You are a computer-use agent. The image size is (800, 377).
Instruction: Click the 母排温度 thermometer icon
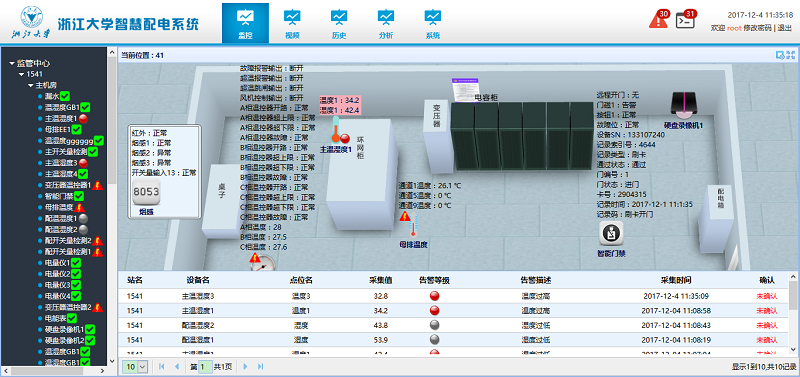click(x=413, y=227)
